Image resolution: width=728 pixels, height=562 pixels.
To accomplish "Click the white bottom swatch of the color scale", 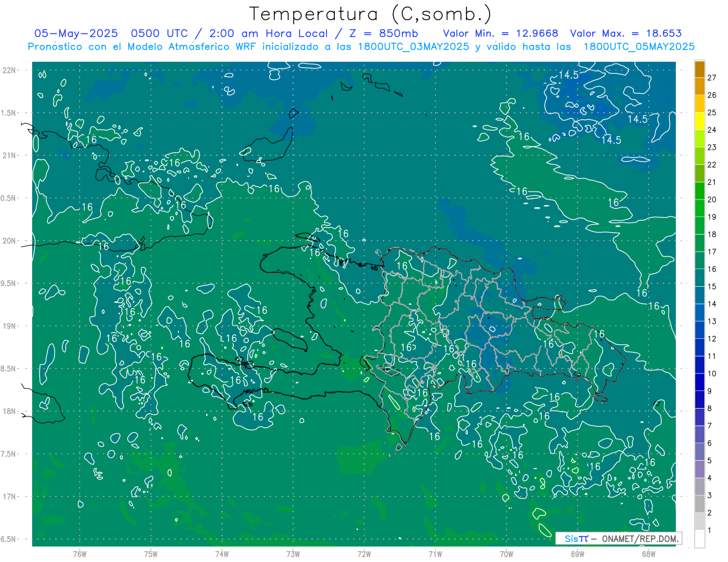I will (x=699, y=539).
